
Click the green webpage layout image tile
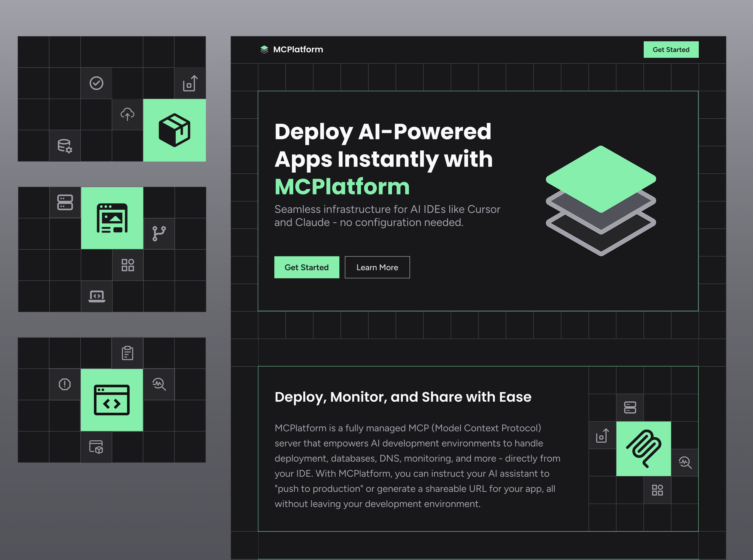(112, 218)
